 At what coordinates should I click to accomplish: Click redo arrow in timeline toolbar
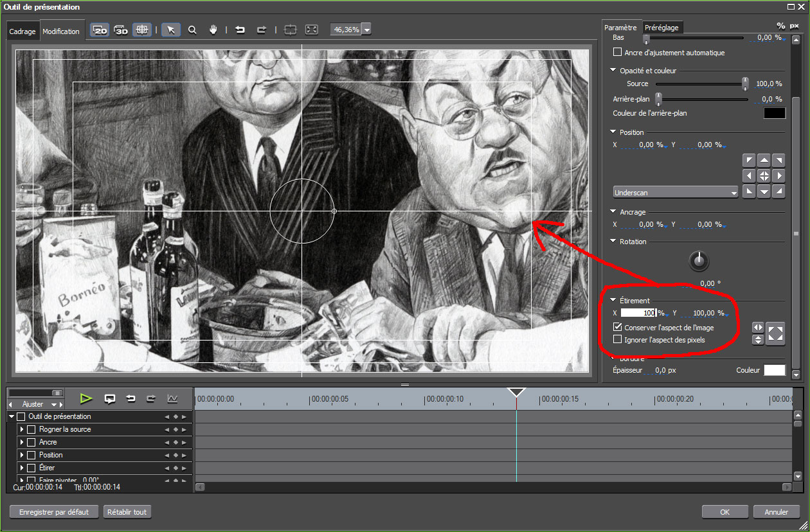pos(151,398)
